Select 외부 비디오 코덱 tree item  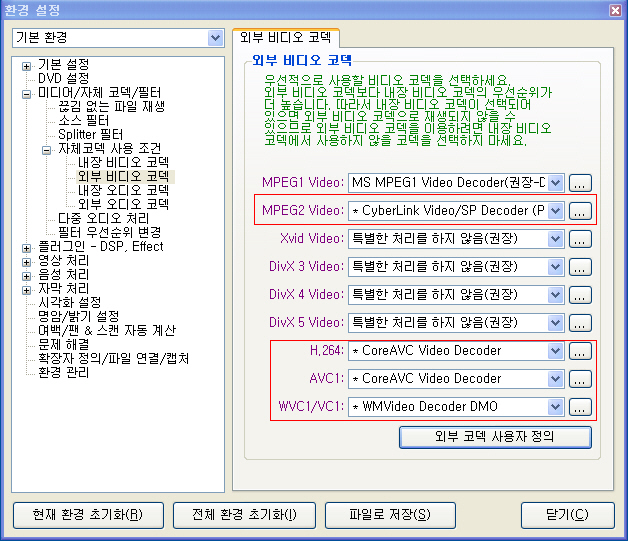[123, 176]
